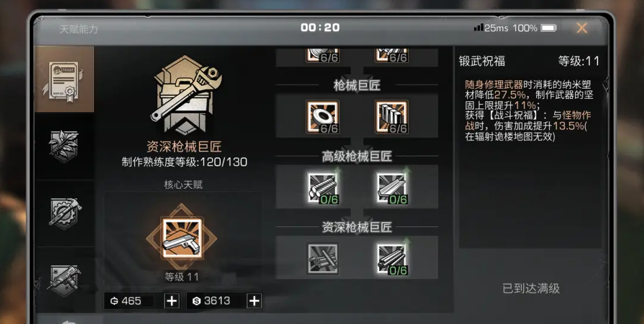Click the partially visible top-right 6/6 skill
Viewport: 644px width, 324px height.
coord(392,56)
